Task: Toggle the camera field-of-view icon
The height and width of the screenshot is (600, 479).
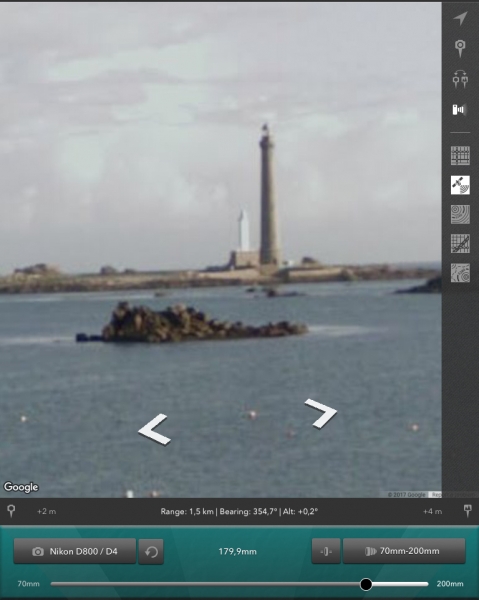Action: point(460,110)
